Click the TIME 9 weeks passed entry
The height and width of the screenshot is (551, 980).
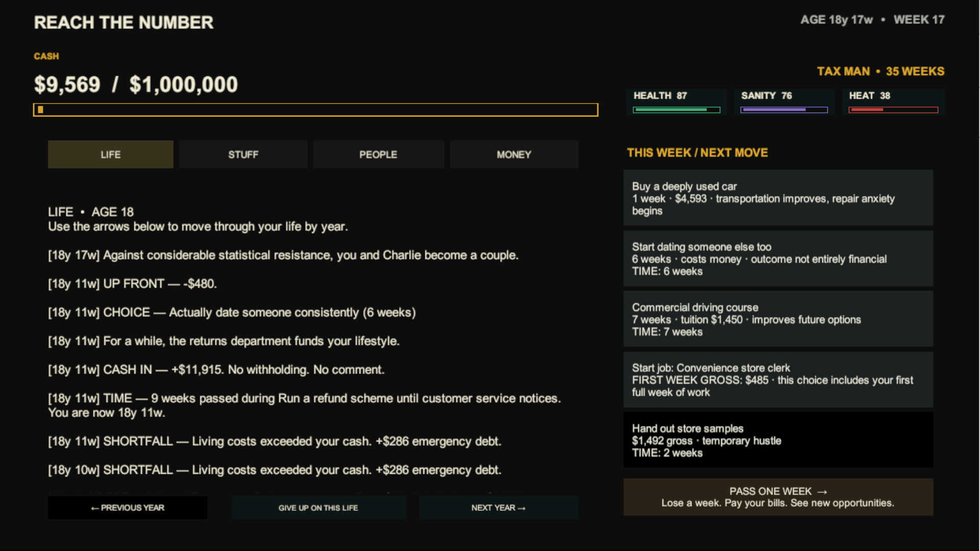coord(304,406)
